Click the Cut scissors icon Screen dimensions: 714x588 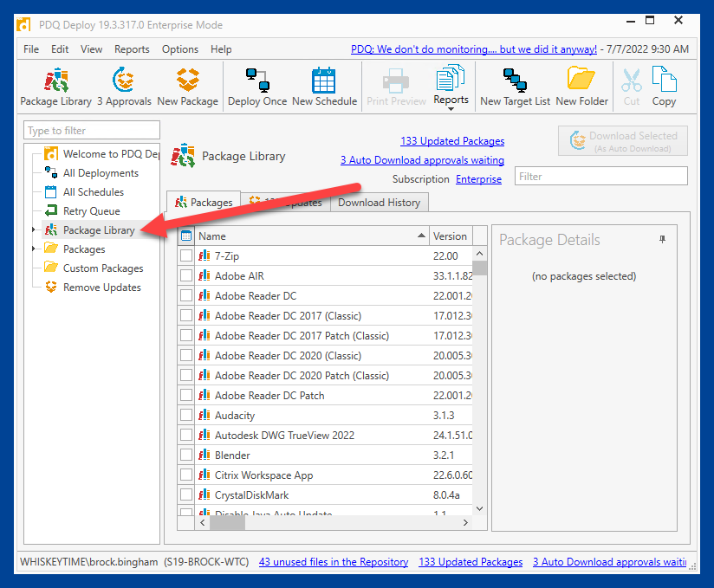(632, 87)
